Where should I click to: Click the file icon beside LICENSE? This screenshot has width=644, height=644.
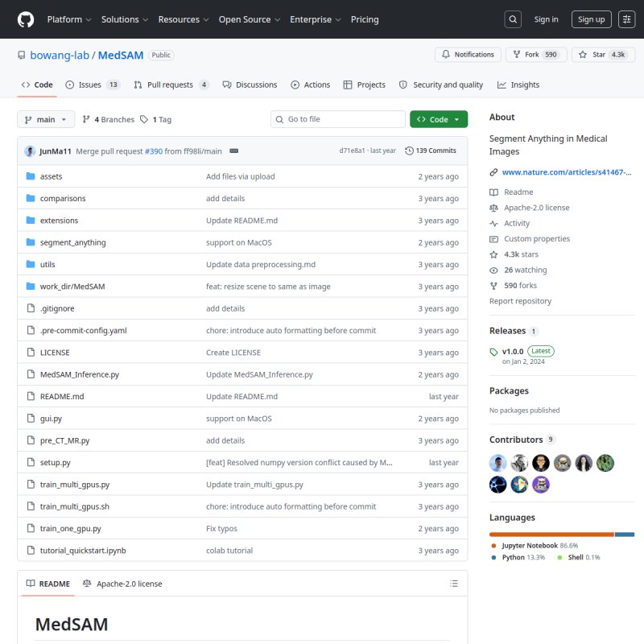point(31,352)
